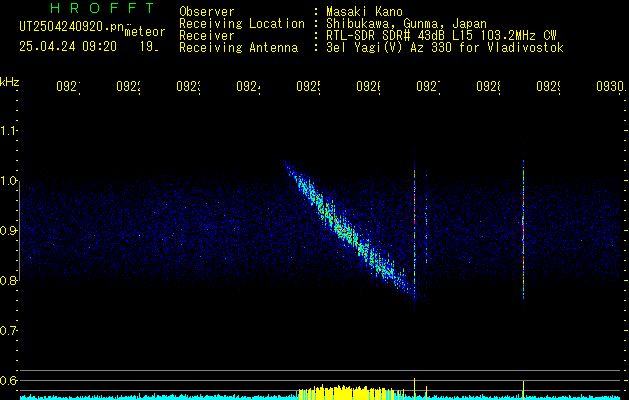This screenshot has width=629, height=400.
Task: Click the 1.0 kHz axis tick label
Action: tap(8, 181)
